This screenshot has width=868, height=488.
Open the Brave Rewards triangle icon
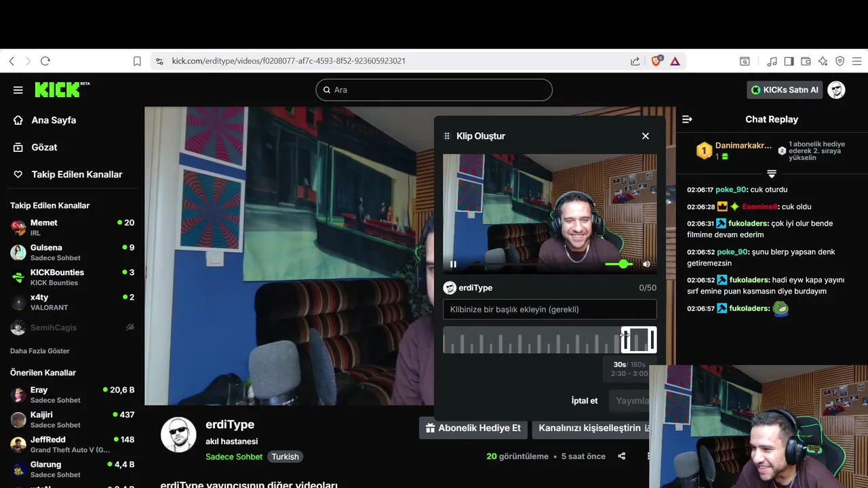point(675,61)
